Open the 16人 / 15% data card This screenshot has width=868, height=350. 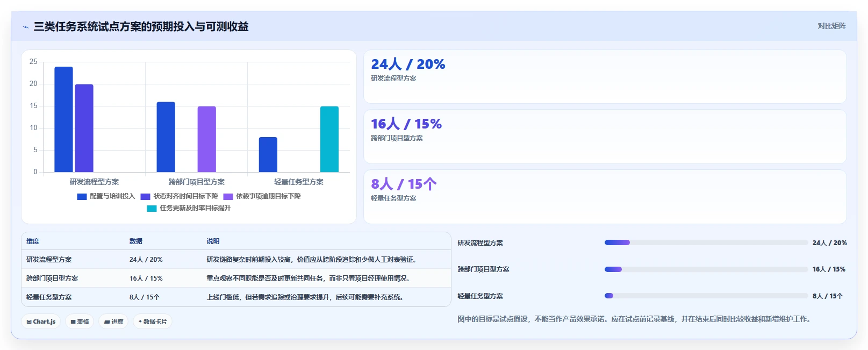[605, 137]
